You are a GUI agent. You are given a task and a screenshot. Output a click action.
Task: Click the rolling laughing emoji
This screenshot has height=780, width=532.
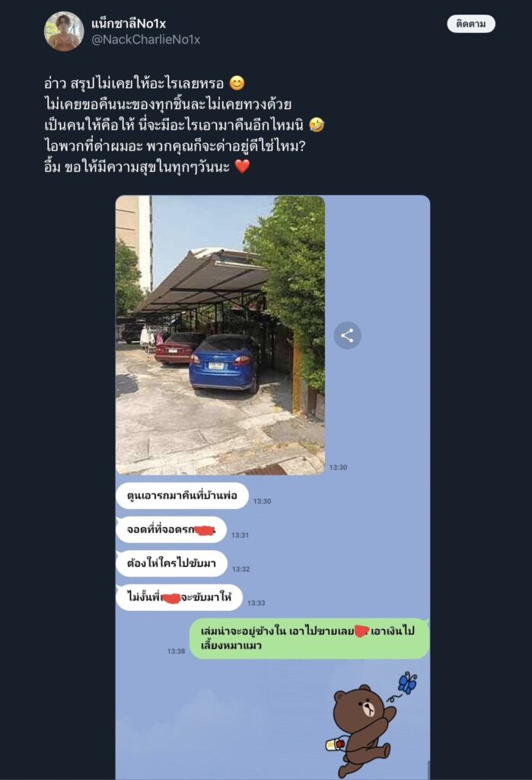[317, 124]
